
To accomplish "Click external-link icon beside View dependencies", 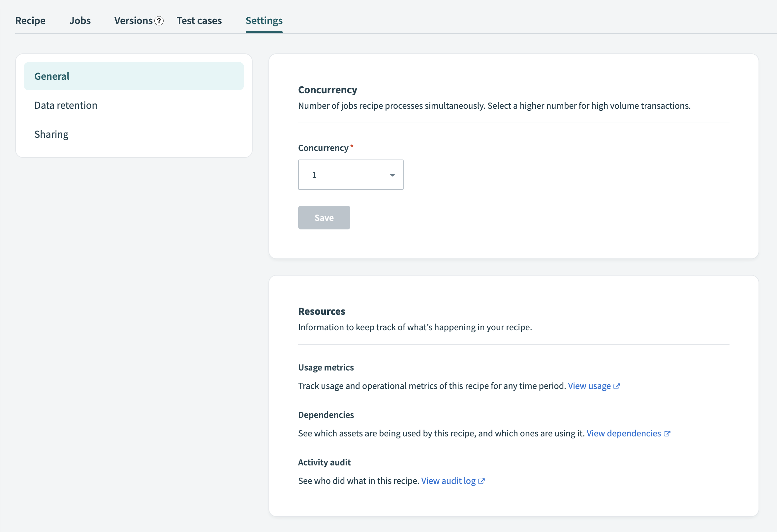I will pyautogui.click(x=667, y=433).
